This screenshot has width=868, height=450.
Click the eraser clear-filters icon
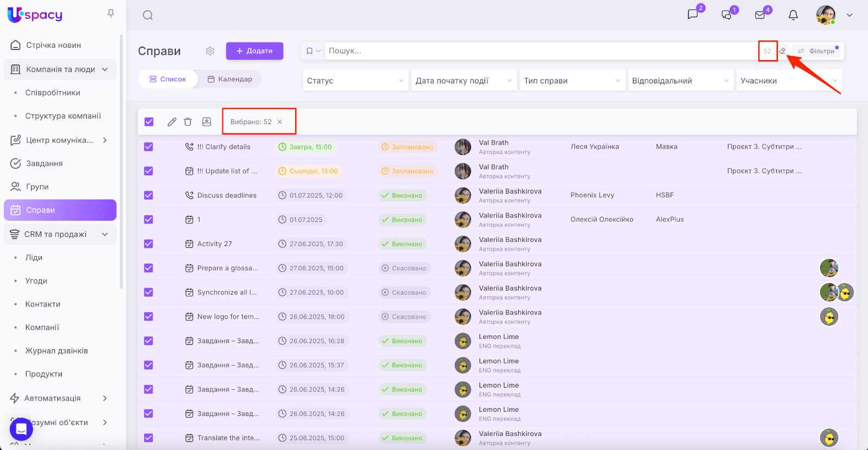pos(782,51)
